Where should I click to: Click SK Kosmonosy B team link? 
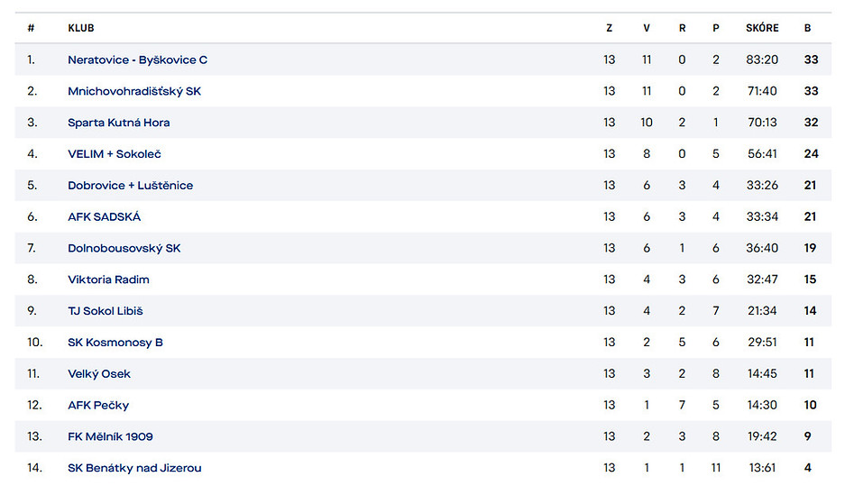(115, 343)
